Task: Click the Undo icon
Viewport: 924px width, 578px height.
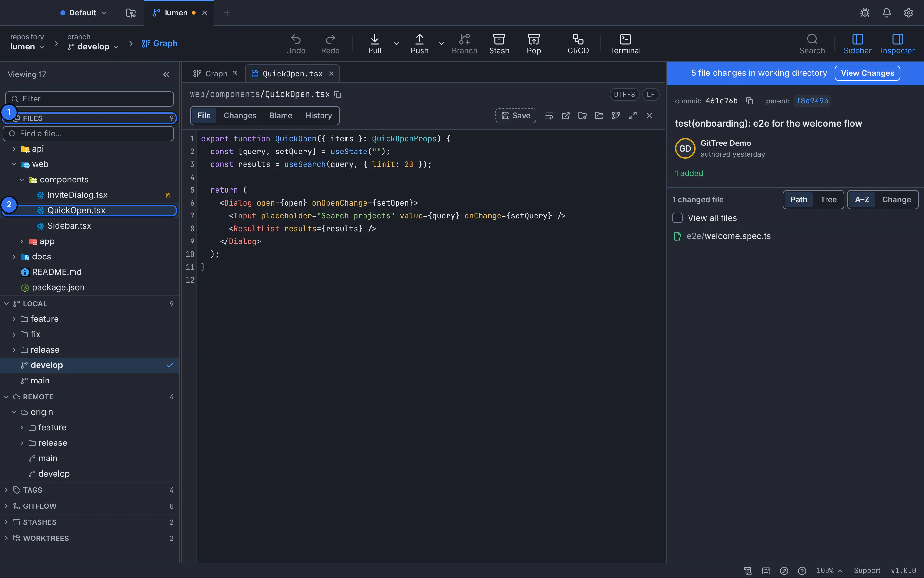Action: [x=295, y=44]
